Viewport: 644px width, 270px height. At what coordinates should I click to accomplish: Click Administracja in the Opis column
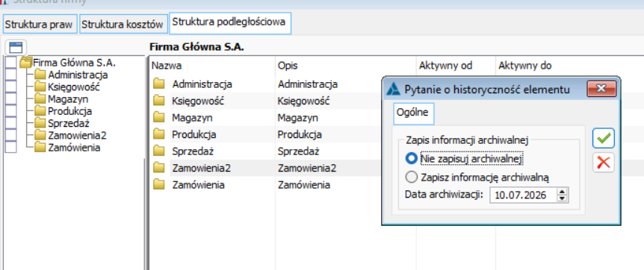tap(308, 84)
